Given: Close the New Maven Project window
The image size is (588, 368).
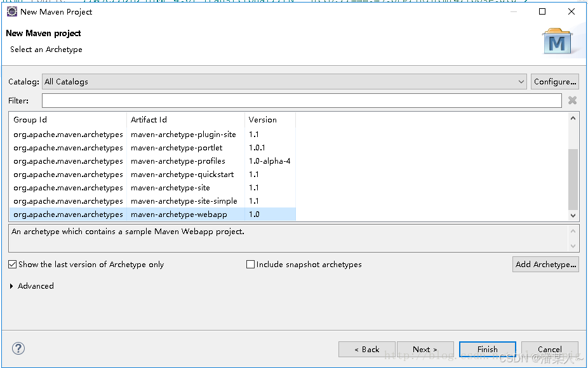Looking at the screenshot, I should click(571, 11).
